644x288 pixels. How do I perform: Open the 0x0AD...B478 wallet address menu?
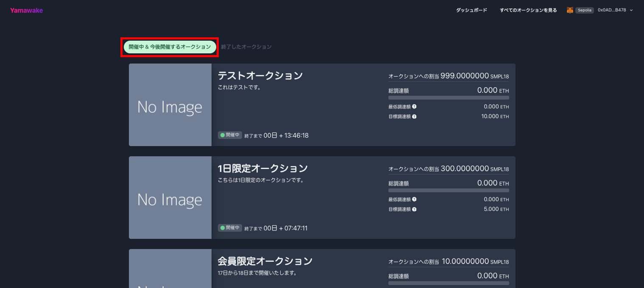pyautogui.click(x=612, y=10)
